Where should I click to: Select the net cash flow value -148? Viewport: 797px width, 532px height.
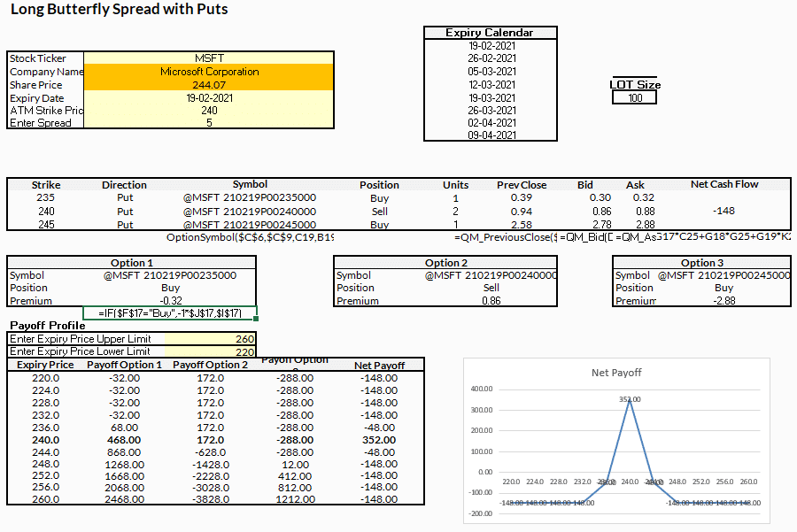point(723,211)
